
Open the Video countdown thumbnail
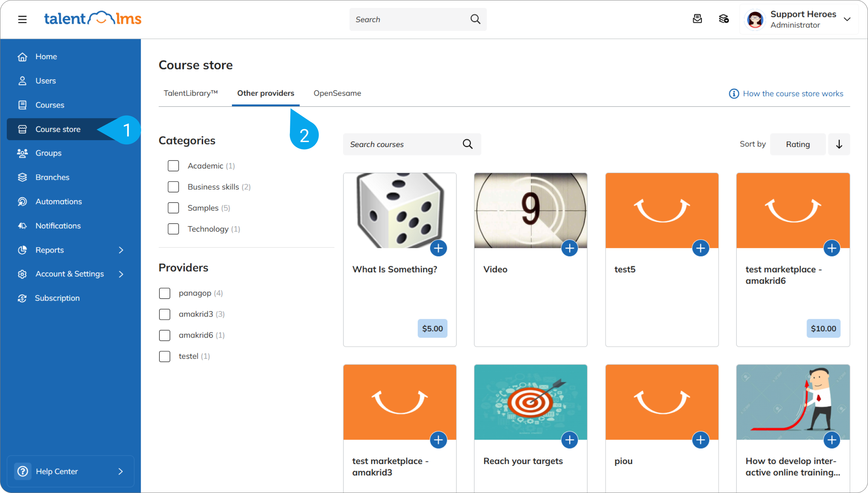coord(531,210)
